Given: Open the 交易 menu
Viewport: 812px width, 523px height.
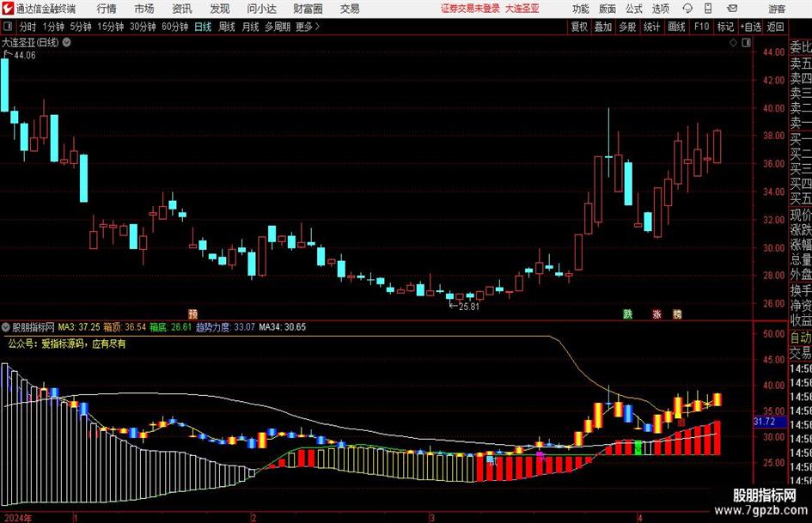Looking at the screenshot, I should [x=350, y=9].
